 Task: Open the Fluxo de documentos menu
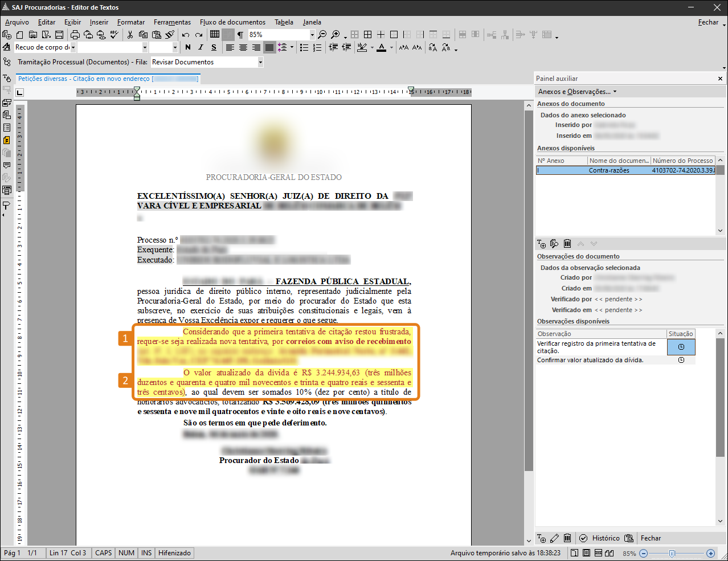(232, 22)
